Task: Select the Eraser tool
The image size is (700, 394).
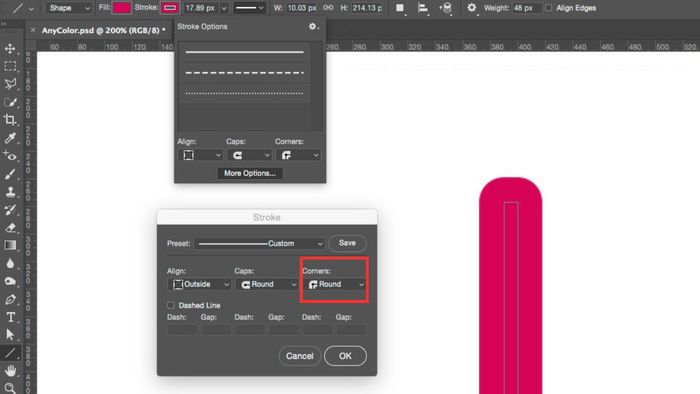Action: pos(10,228)
